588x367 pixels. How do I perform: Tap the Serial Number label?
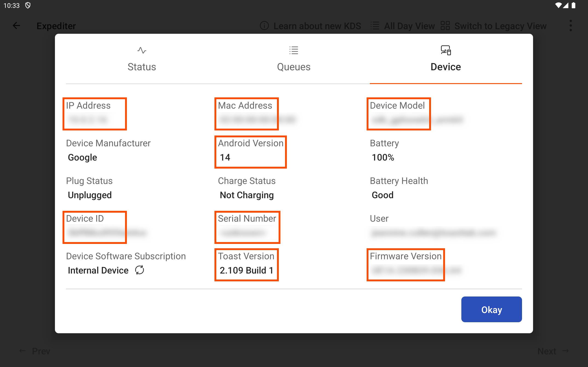click(x=247, y=218)
